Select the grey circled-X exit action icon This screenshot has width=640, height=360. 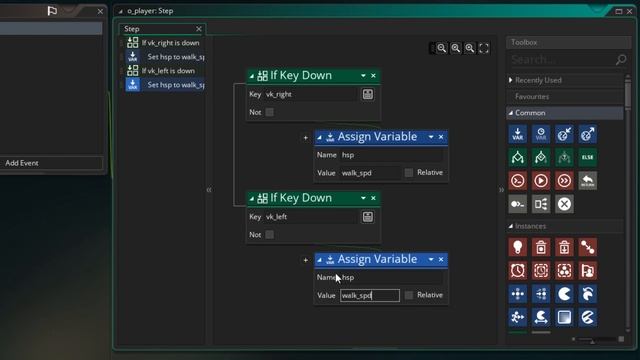564,204
